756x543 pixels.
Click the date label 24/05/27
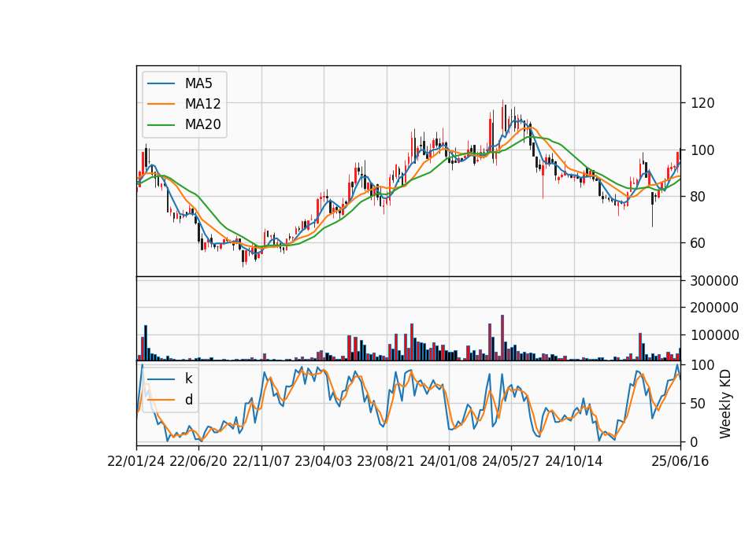511,462
